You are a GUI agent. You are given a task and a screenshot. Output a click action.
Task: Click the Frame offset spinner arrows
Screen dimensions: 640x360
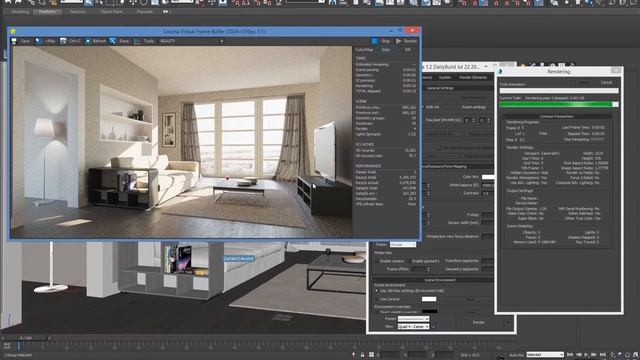[x=428, y=269]
